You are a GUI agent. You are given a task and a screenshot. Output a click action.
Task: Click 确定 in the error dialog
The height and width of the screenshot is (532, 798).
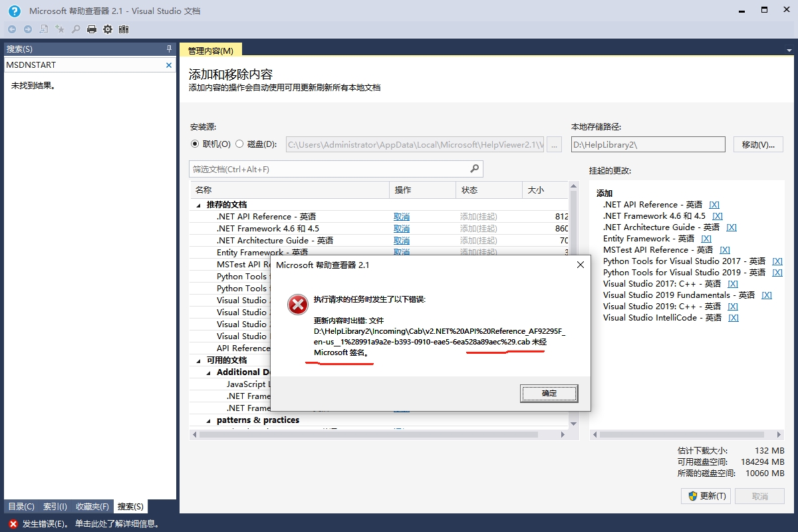coord(549,394)
